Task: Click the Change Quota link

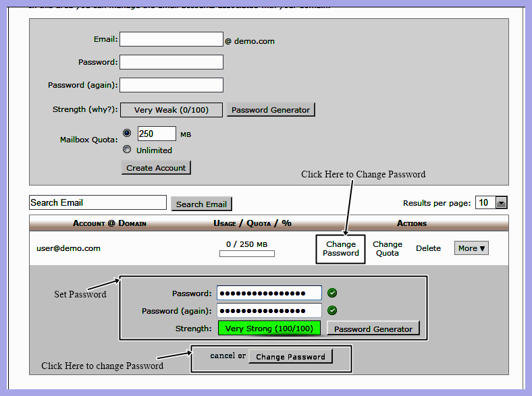Action: 388,248
